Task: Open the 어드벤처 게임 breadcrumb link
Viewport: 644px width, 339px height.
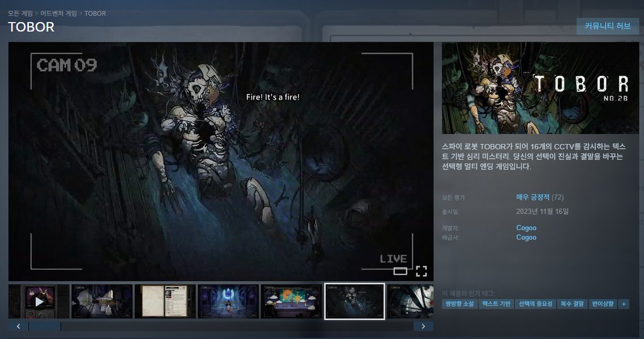Action: click(58, 13)
